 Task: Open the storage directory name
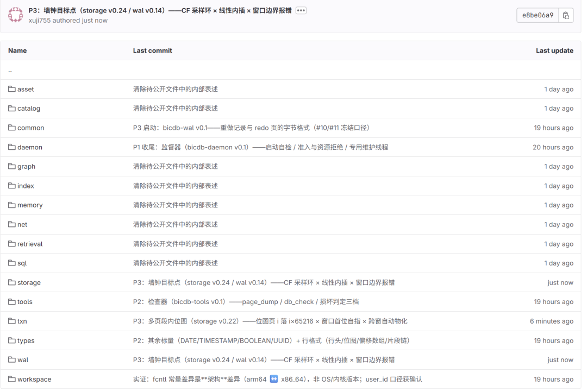tap(29, 283)
